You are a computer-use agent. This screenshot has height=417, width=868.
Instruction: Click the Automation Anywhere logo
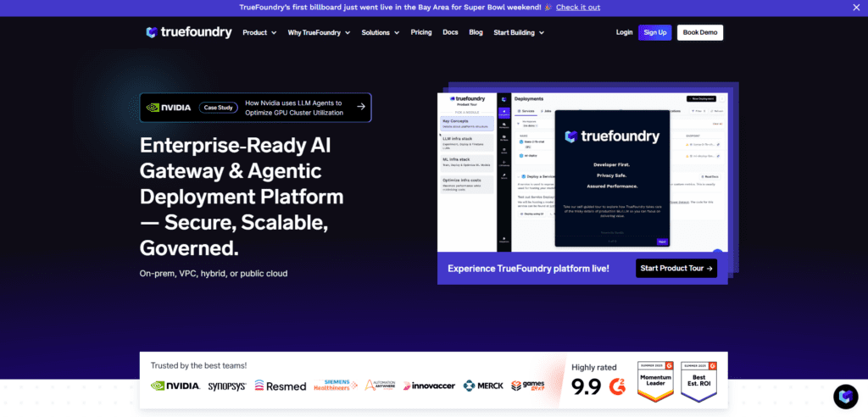point(380,386)
